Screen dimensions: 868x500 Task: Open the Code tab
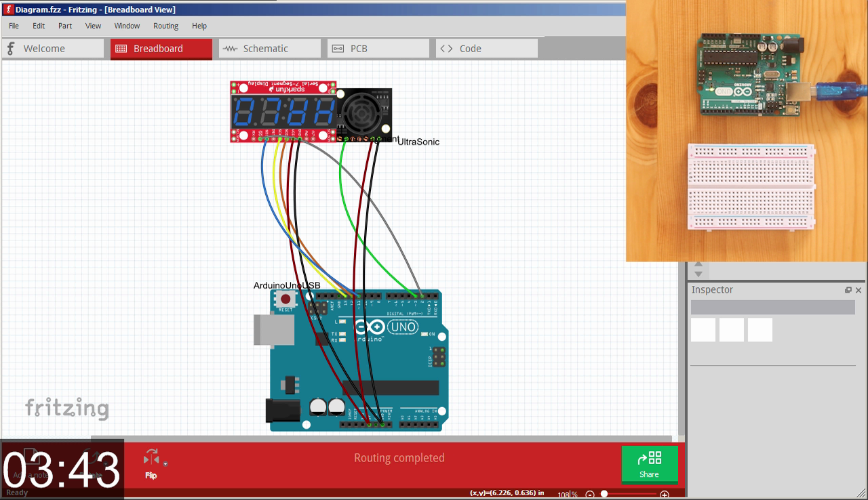[487, 49]
